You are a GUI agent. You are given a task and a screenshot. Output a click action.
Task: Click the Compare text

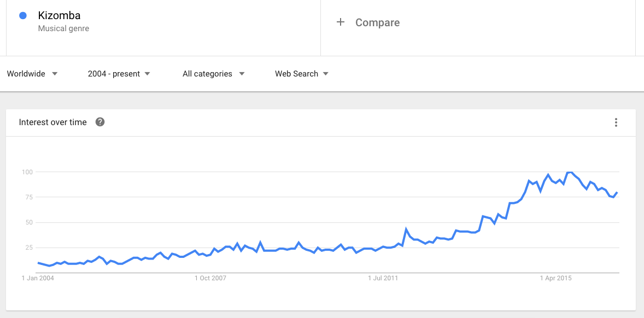(377, 22)
